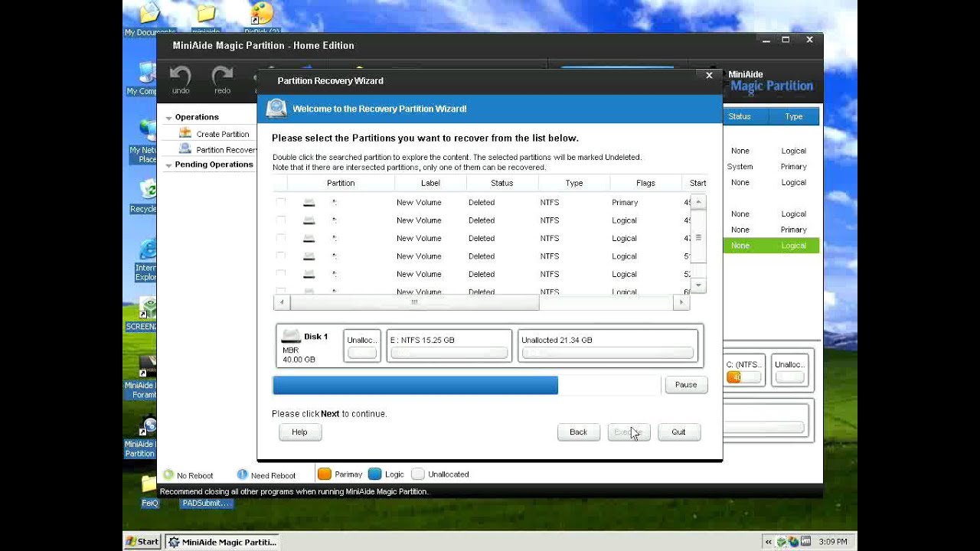980x551 pixels.
Task: Select the System Primary row in main window
Action: pos(771,167)
